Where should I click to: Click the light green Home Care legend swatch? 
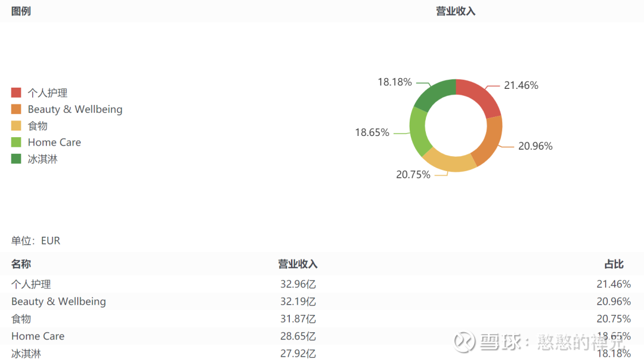16,142
